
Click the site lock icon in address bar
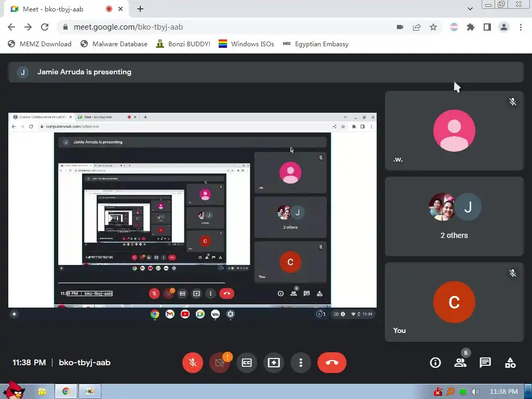[x=65, y=27]
